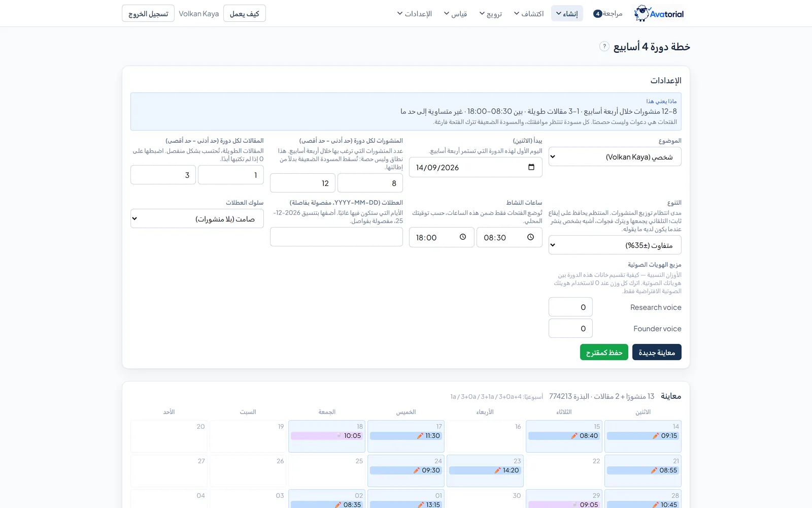Screen dimensions: 812x508
Task: Click the Founder voice label
Action: click(x=657, y=329)
